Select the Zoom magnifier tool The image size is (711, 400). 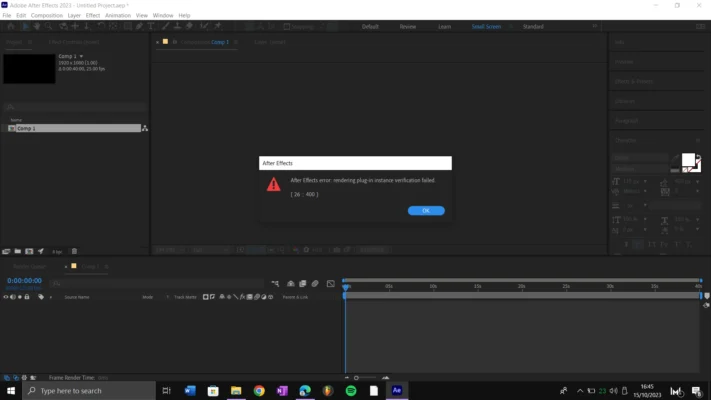pos(48,26)
